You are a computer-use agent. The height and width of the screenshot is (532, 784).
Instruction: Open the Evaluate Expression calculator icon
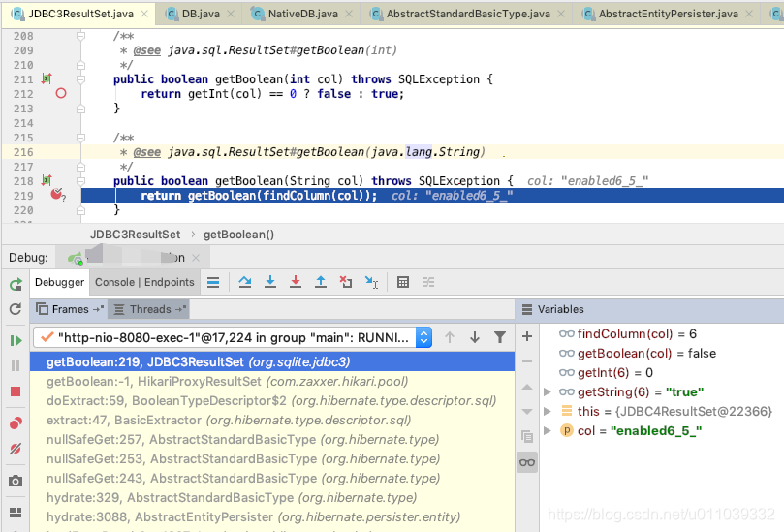pos(403,283)
